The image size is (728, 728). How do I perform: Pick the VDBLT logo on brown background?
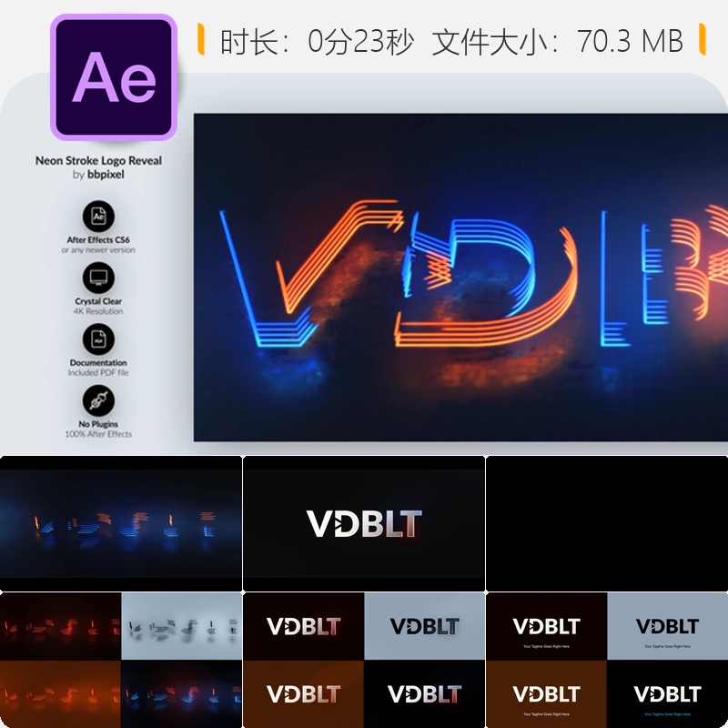(304, 693)
